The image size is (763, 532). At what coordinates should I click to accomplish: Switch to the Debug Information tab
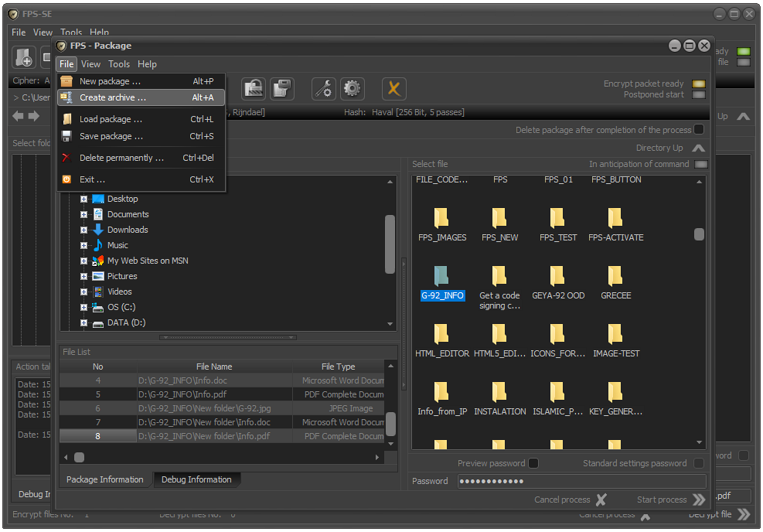pyautogui.click(x=196, y=479)
